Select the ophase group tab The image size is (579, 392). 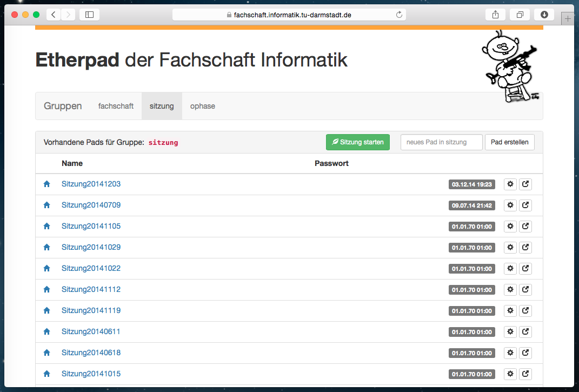[203, 106]
